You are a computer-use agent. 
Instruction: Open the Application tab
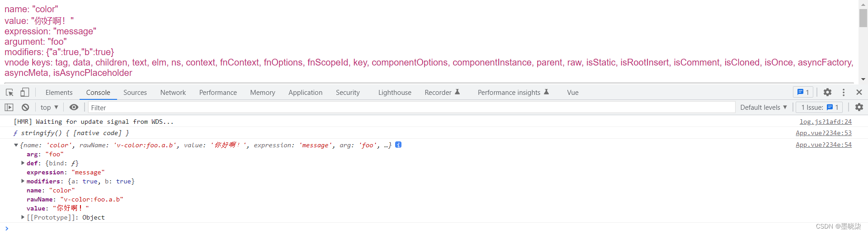306,92
